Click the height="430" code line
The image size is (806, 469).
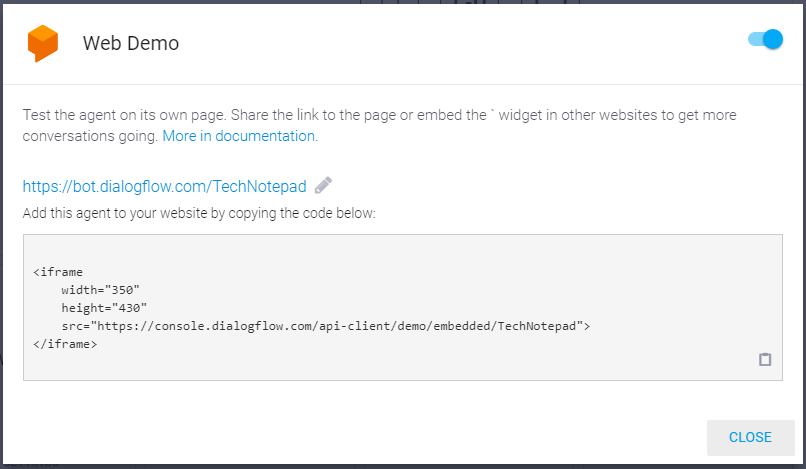point(104,308)
